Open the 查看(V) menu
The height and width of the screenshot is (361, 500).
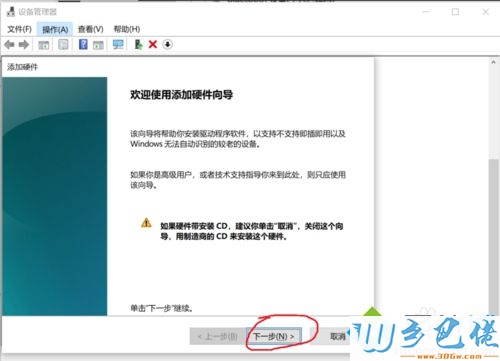pyautogui.click(x=90, y=29)
